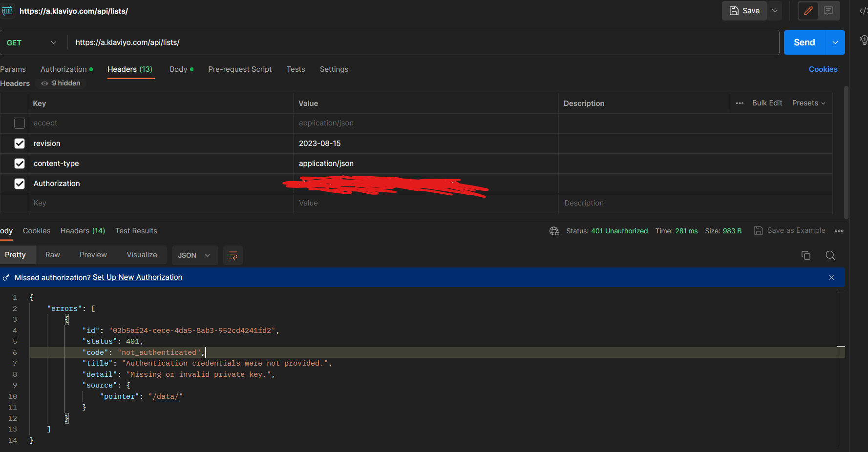The width and height of the screenshot is (868, 452).
Task: Click the revision value 2023-08-15
Action: (320, 144)
